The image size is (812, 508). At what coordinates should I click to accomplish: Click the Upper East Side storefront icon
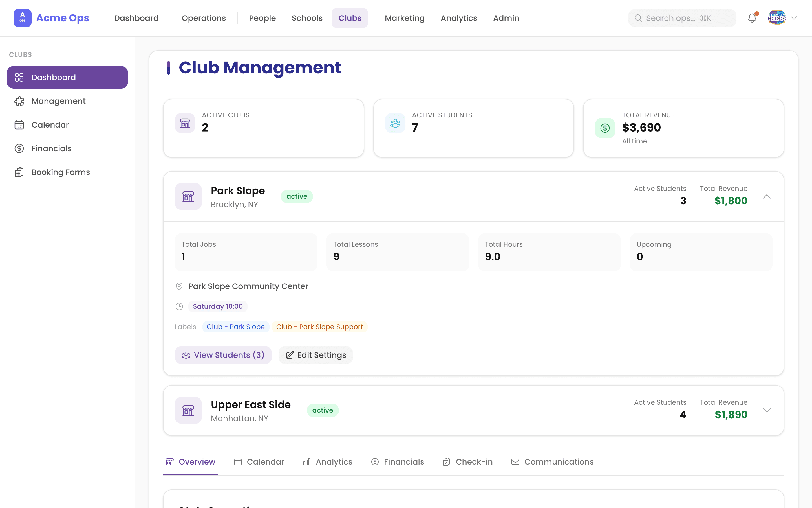tap(188, 410)
